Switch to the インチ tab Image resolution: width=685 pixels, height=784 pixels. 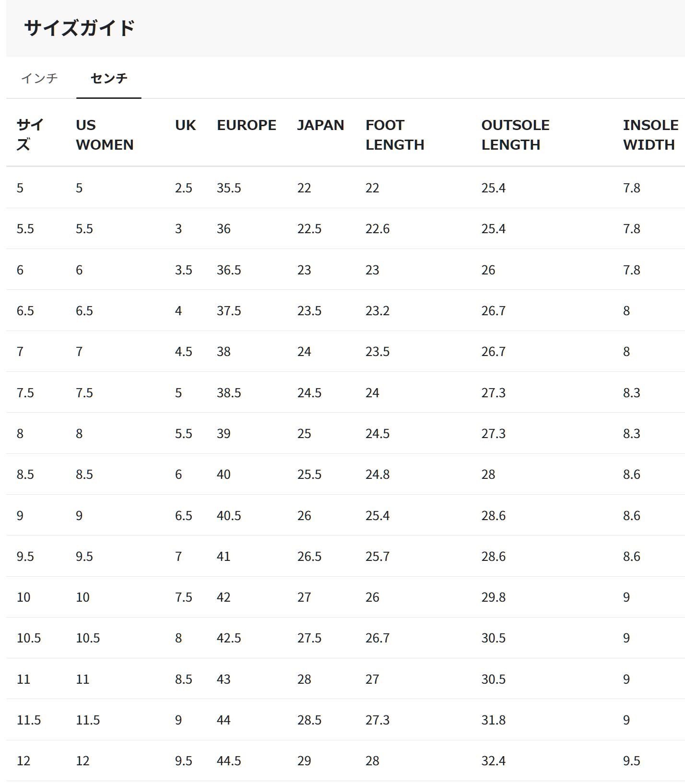pyautogui.click(x=39, y=78)
